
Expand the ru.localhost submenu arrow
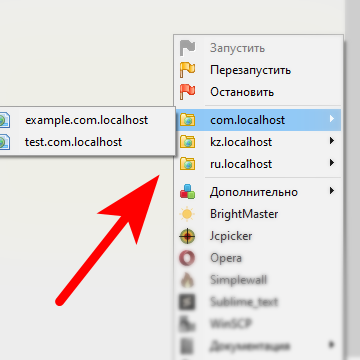[x=331, y=163]
